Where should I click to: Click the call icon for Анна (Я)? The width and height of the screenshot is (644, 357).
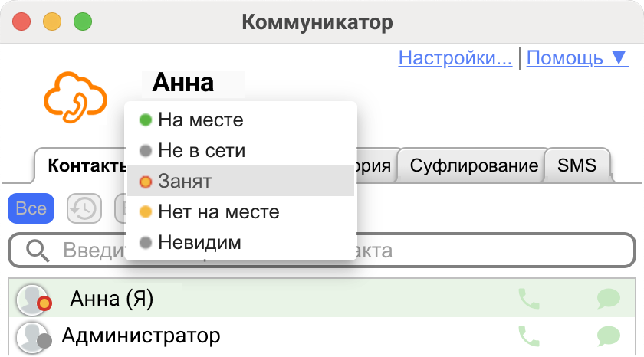pos(529,298)
